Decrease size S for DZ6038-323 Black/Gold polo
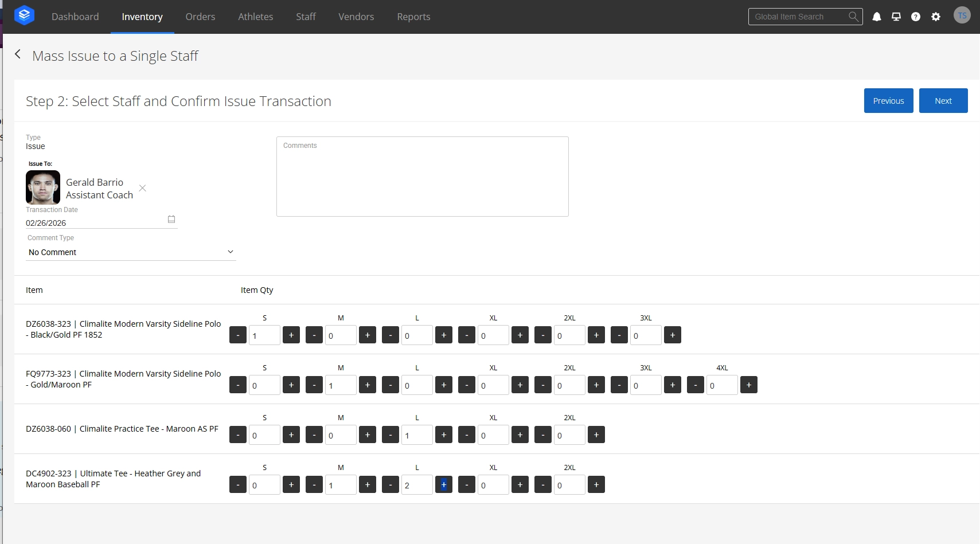This screenshot has width=980, height=544. tap(238, 335)
